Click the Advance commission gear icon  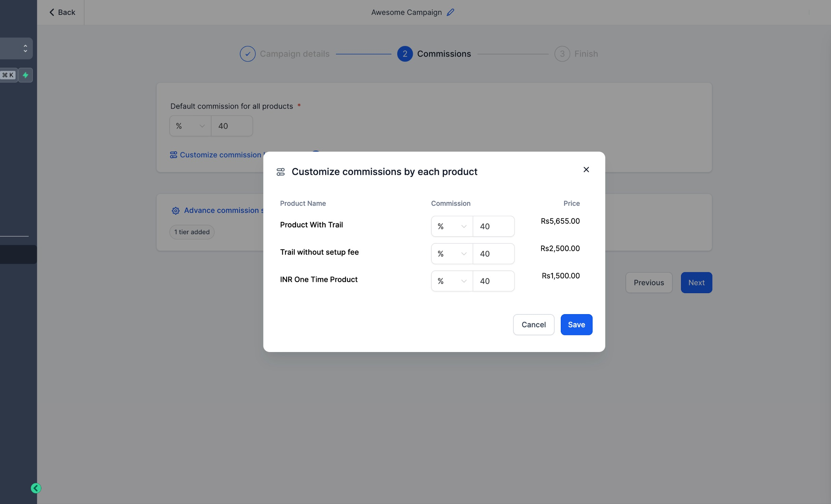coord(175,211)
